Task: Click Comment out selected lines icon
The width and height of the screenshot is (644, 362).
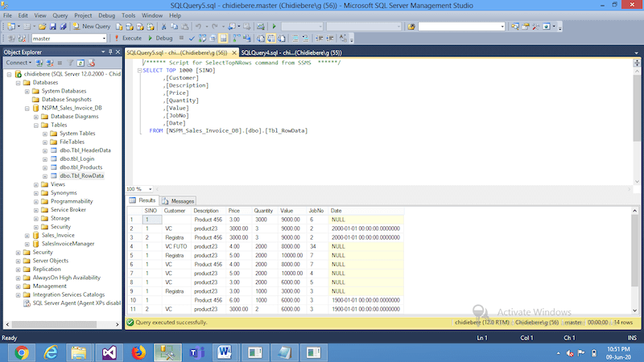Action: pyautogui.click(x=295, y=38)
